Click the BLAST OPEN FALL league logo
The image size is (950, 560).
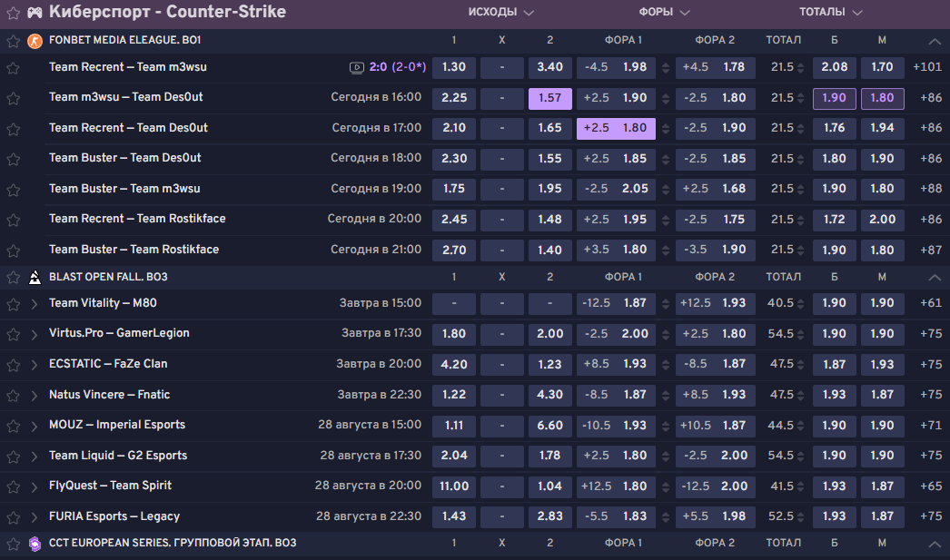(x=35, y=277)
